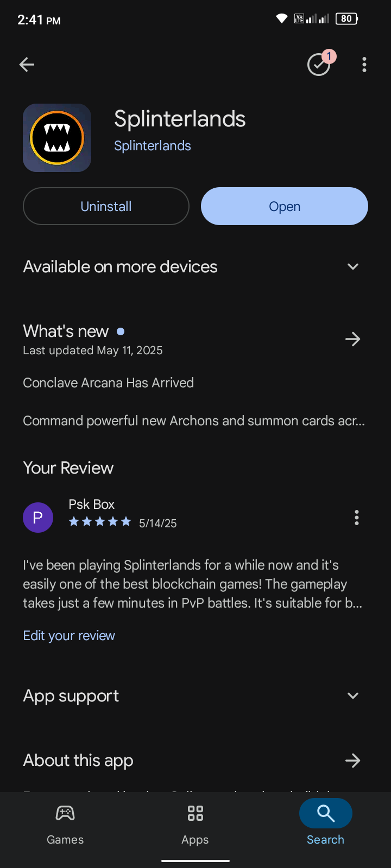This screenshot has width=391, height=868.
Task: Switch to the Games tab
Action: pyautogui.click(x=65, y=825)
